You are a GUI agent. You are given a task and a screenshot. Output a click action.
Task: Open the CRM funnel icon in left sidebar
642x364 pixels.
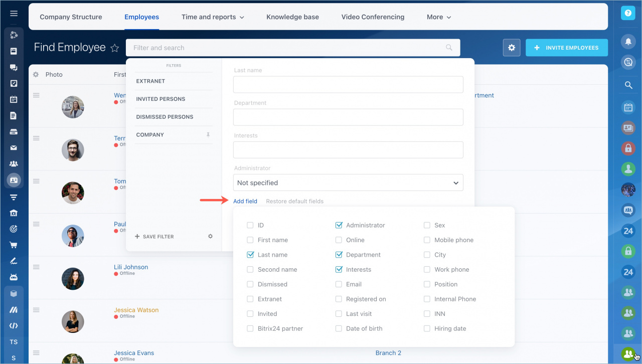point(14,197)
